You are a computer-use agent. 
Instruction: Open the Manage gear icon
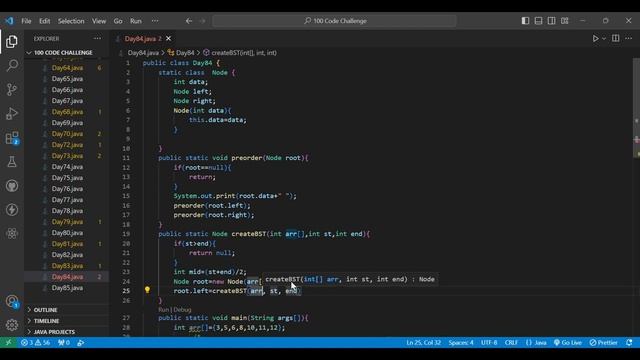point(12,325)
